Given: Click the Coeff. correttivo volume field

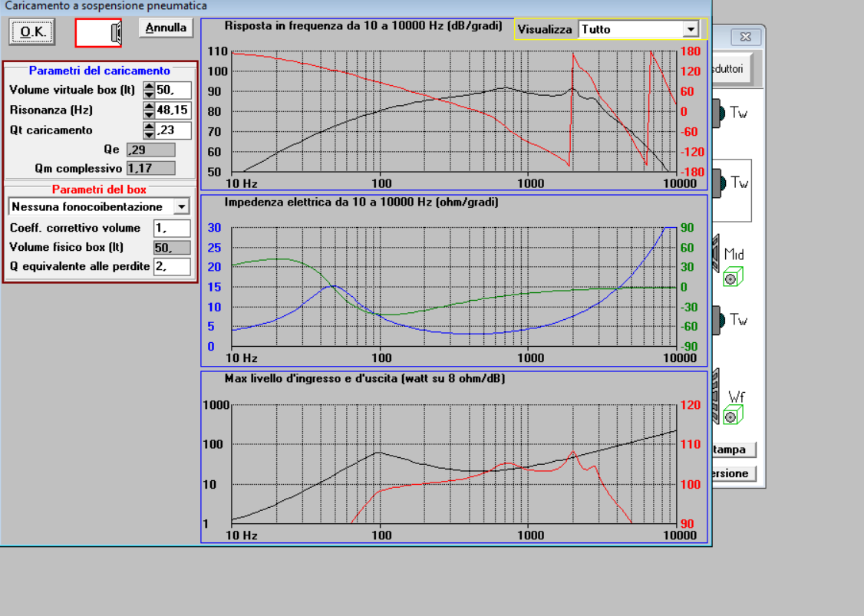Looking at the screenshot, I should [172, 228].
